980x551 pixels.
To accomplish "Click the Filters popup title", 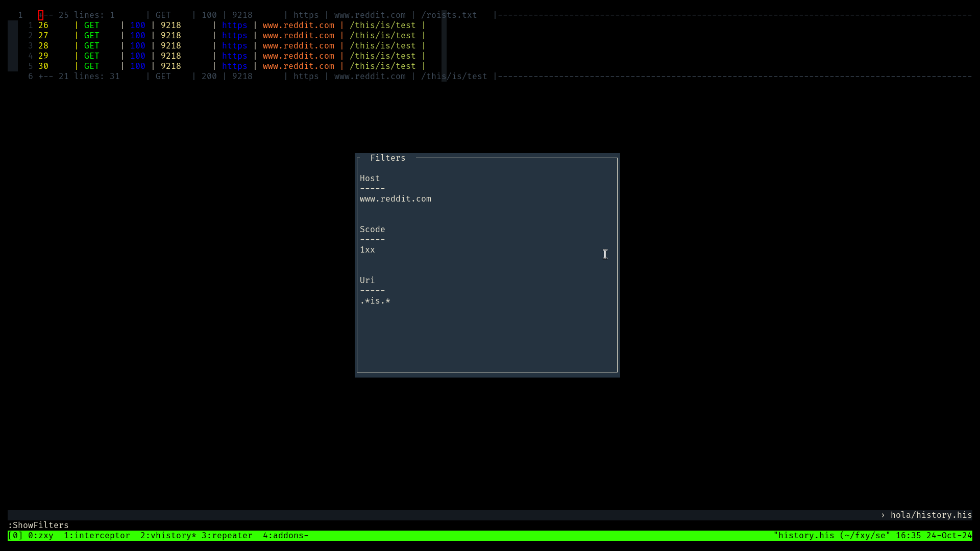I will coord(387,158).
